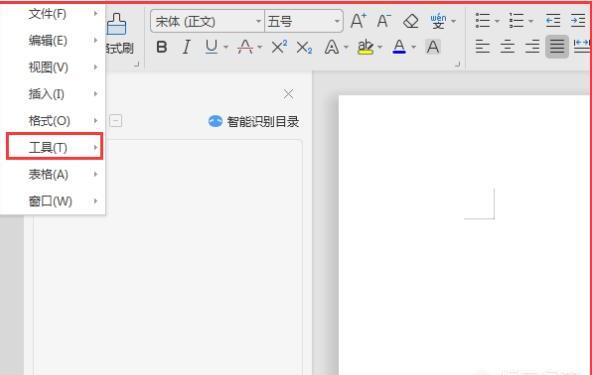The image size is (592, 375).
Task: Open the 编辑(E) menu
Action: pos(53,40)
